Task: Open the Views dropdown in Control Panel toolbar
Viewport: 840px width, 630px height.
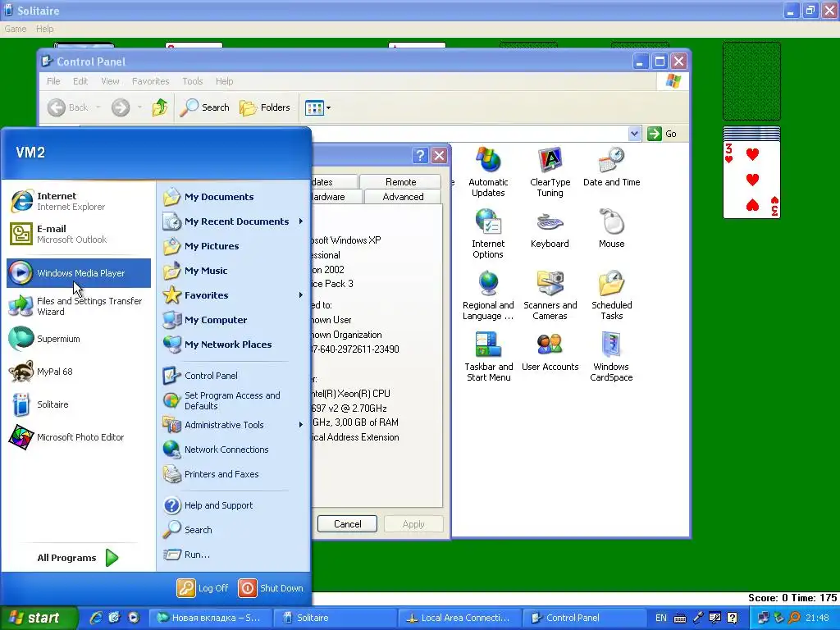Action: 317,107
